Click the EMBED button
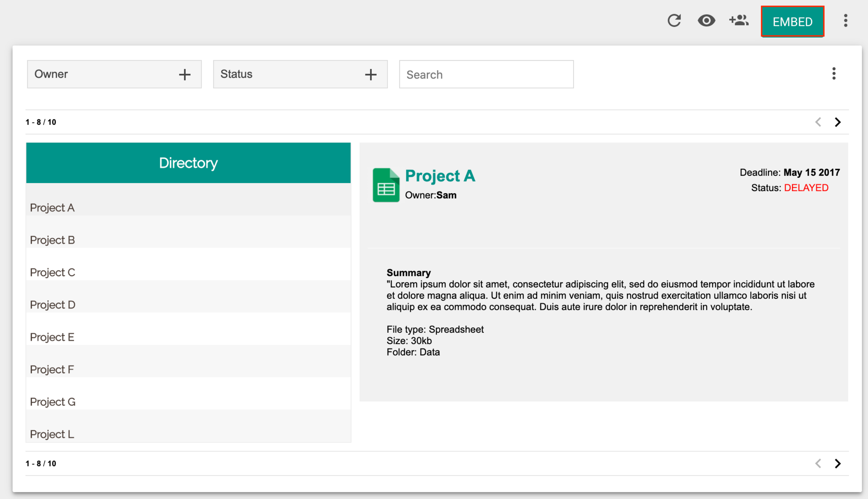 (792, 21)
